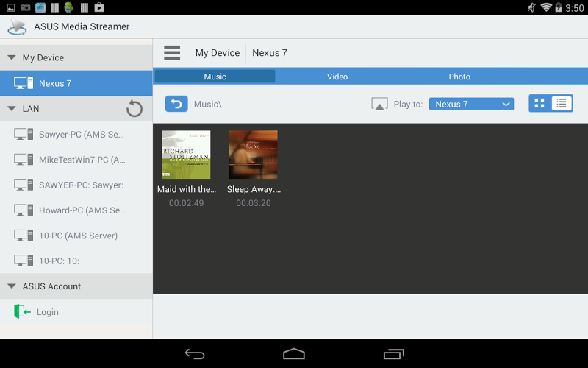
Task: Click the ASUS Media Streamer logo
Action: pos(17,26)
